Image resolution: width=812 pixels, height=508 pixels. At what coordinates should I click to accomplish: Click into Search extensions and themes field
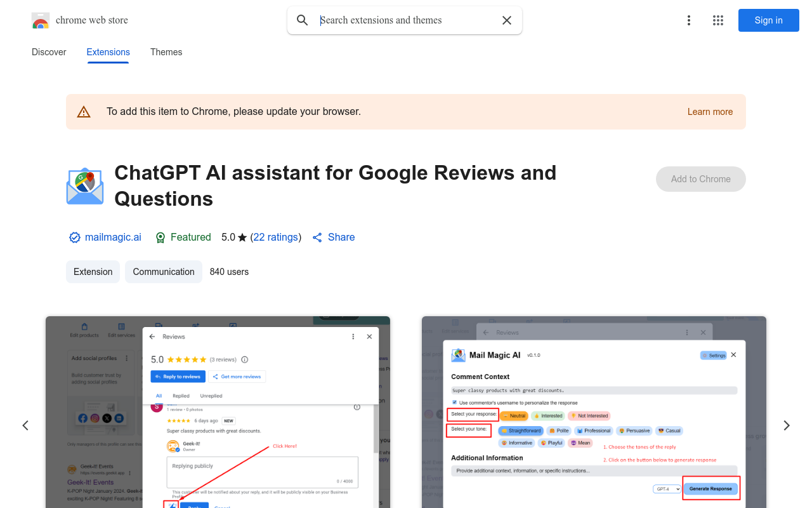[x=406, y=20]
